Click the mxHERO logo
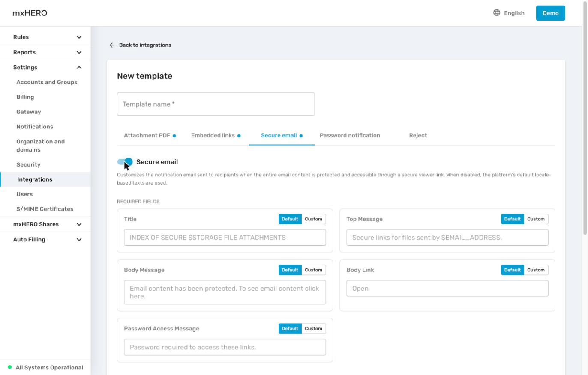The image size is (588, 375). tap(30, 13)
